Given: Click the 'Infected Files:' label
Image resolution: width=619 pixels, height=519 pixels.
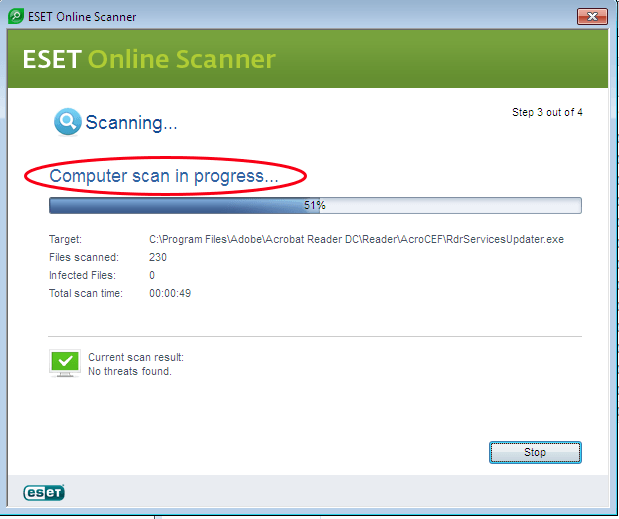Looking at the screenshot, I should pos(82,275).
